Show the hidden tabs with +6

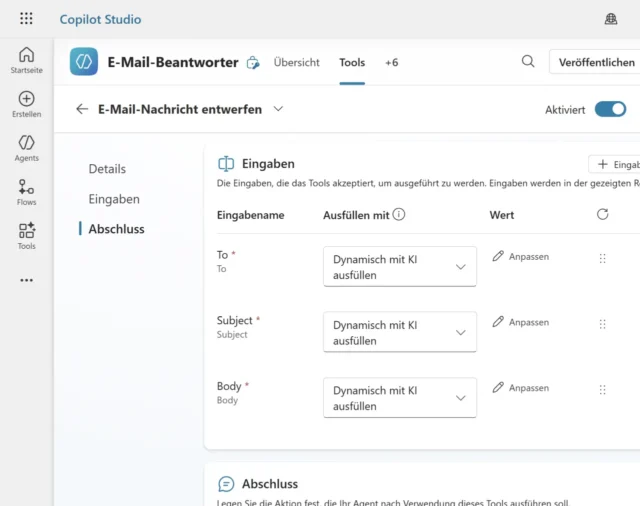(391, 62)
